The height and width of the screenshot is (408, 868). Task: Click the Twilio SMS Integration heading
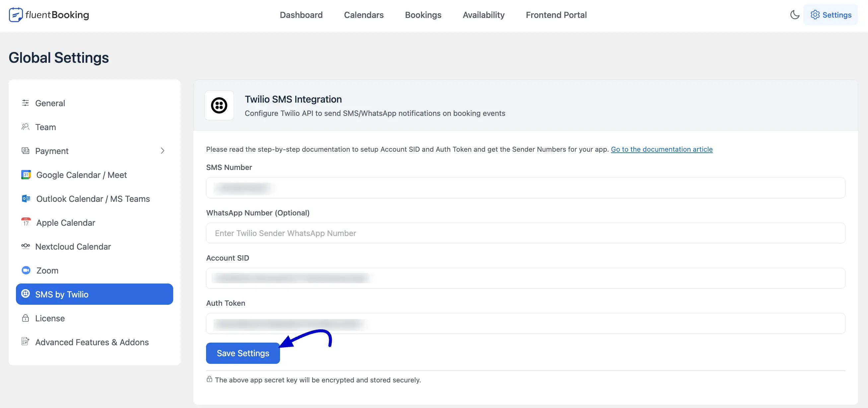point(293,99)
